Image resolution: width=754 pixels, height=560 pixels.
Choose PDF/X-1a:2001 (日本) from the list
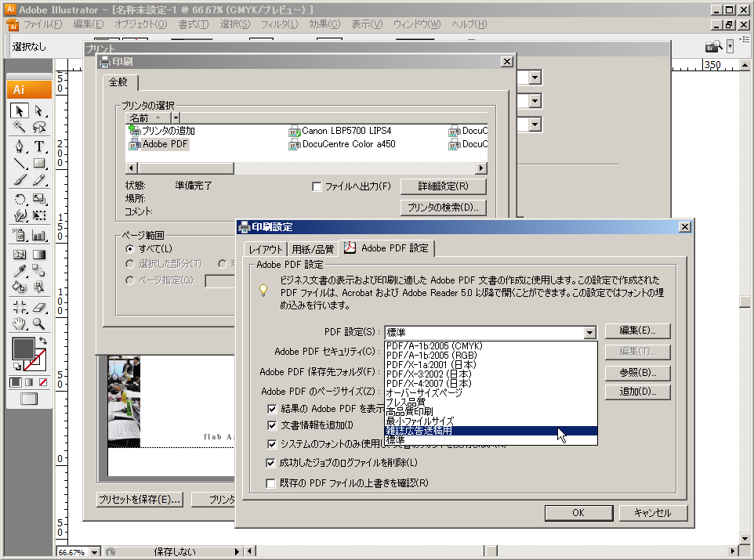coord(491,365)
